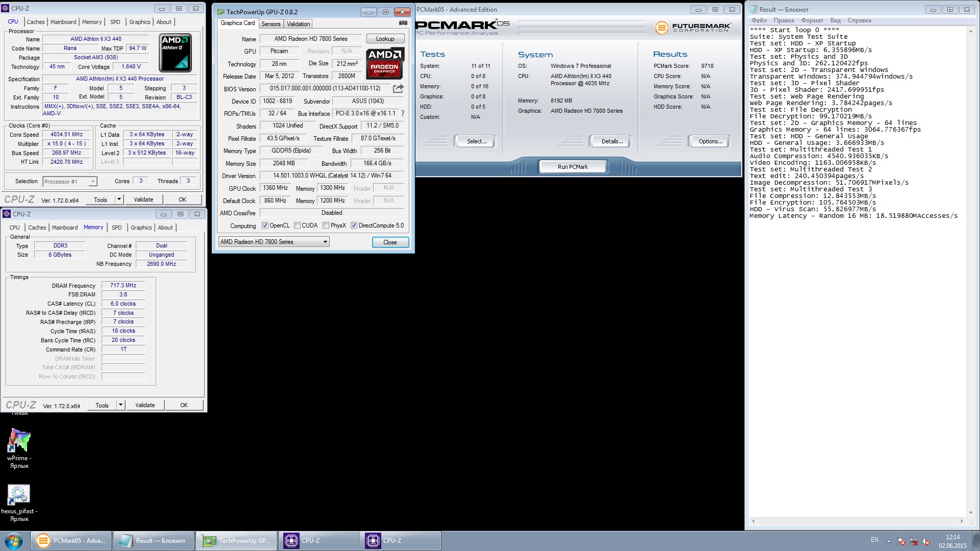Click the Notepad title bar icon
The height and width of the screenshot is (551, 980).
(753, 9)
